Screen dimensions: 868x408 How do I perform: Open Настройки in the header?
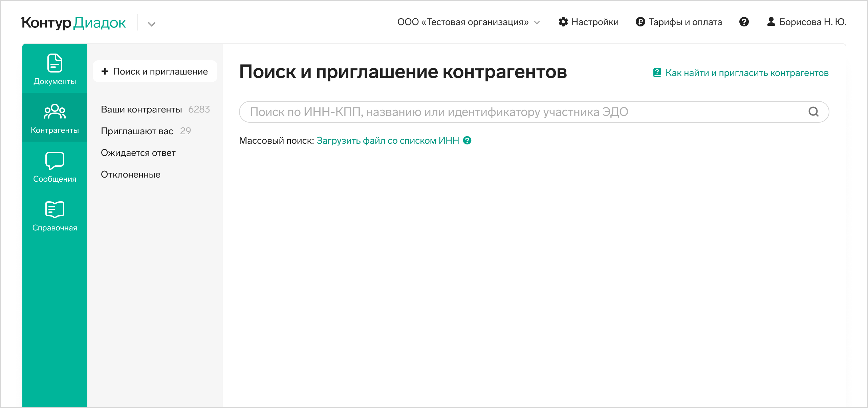click(588, 22)
